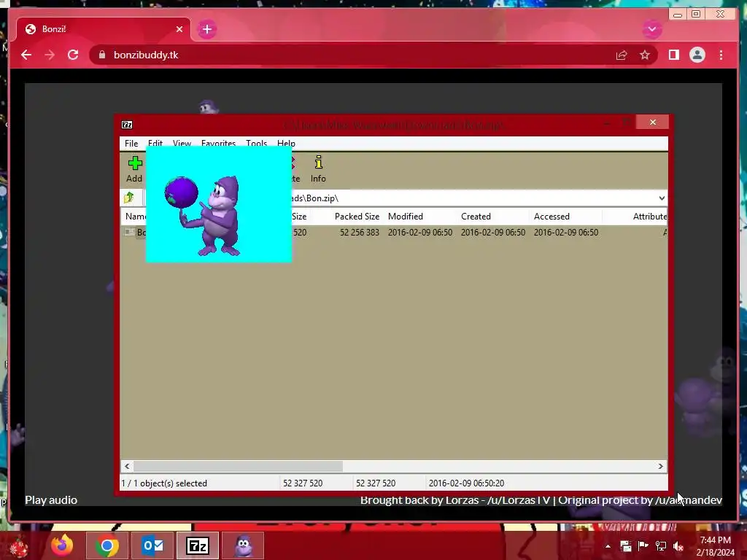Viewport: 747px width, 560px height.
Task: Click the bonzibuddy.tk address bar
Action: click(x=374, y=55)
